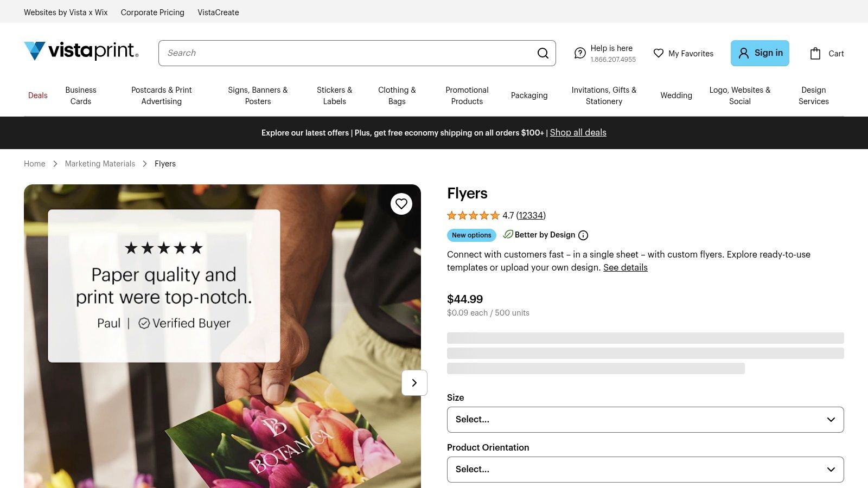The height and width of the screenshot is (488, 868).
Task: Open the Corporate Pricing link
Action: click(x=152, y=12)
